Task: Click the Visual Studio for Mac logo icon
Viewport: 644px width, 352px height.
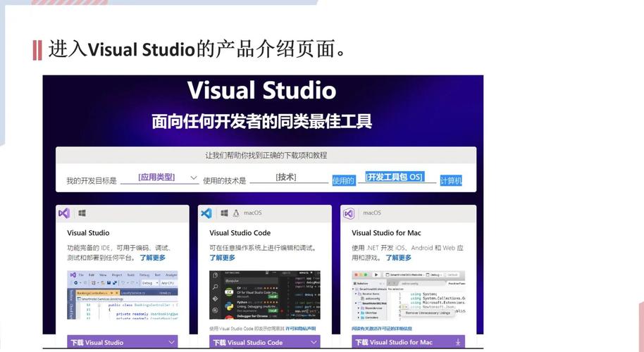Action: (349, 213)
